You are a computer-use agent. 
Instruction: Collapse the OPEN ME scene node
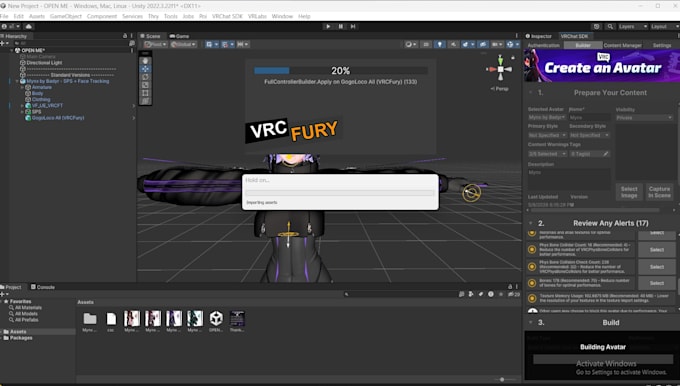tap(12, 50)
